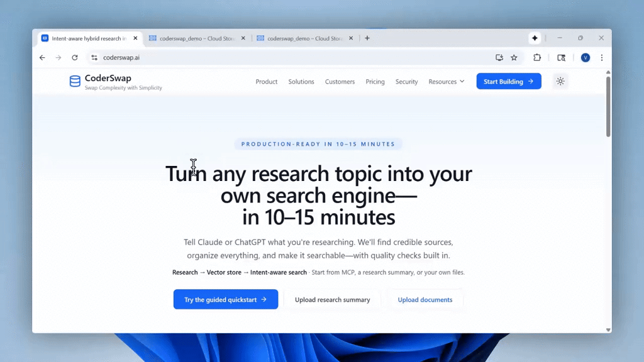Open the profile avatar V
The width and height of the screenshot is (644, 362).
pos(586,58)
